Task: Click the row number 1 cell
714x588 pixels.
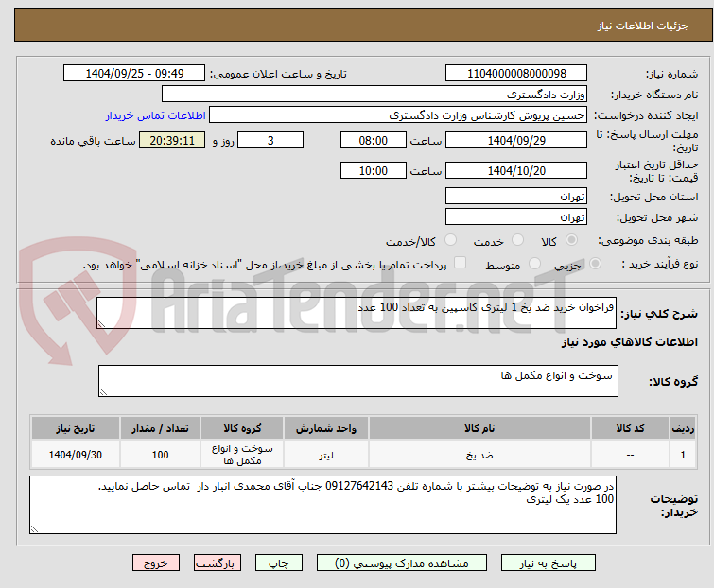Action: (683, 455)
